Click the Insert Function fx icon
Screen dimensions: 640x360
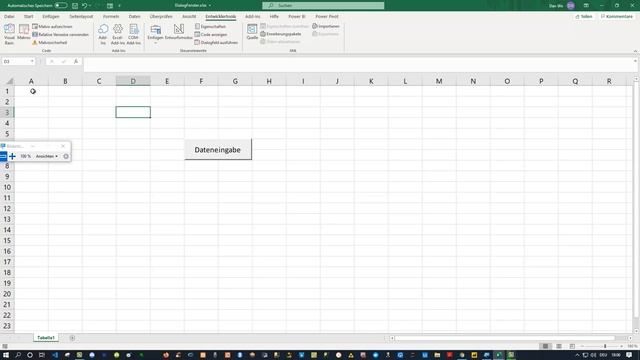76,61
